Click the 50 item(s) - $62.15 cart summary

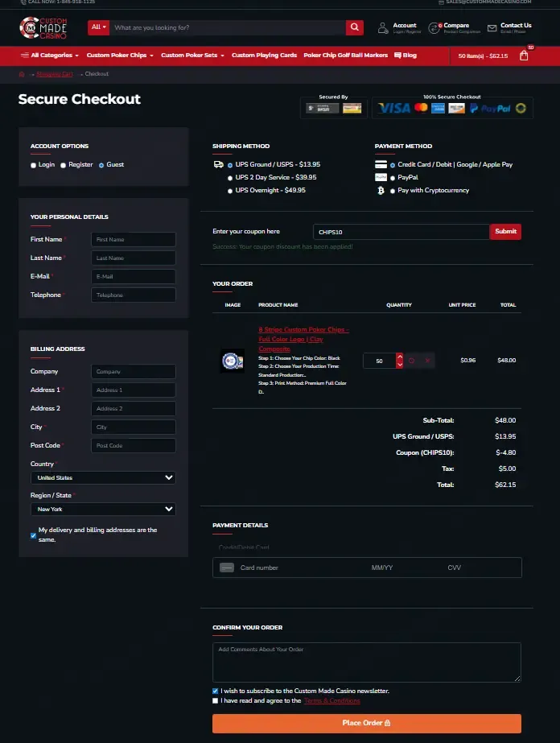pos(483,56)
